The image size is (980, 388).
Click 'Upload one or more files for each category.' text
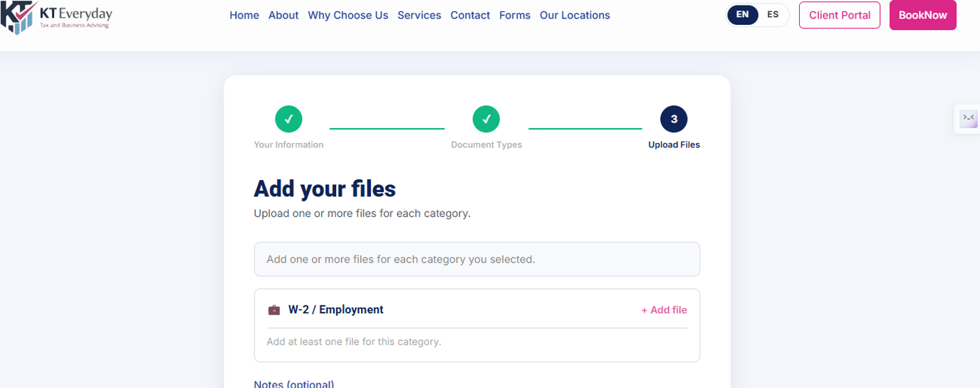click(x=363, y=213)
